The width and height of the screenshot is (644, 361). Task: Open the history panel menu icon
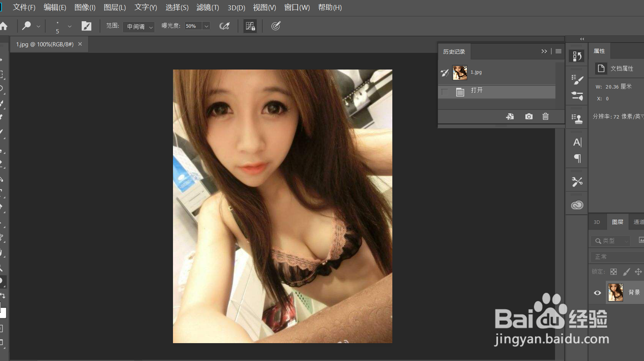[558, 51]
